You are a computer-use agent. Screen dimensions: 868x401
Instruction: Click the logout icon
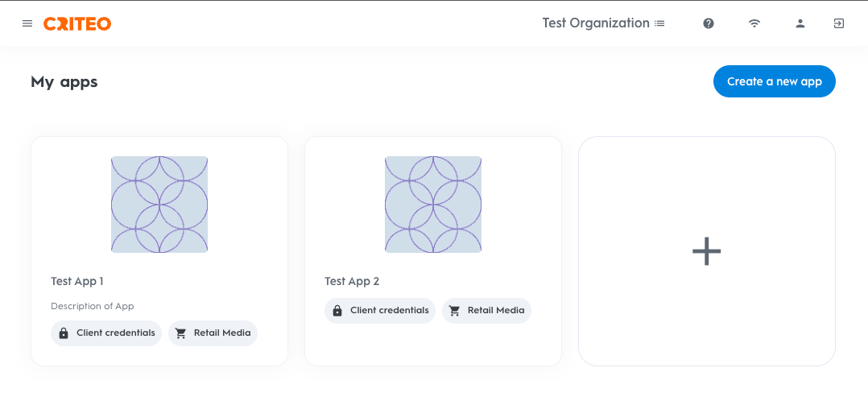pyautogui.click(x=839, y=23)
